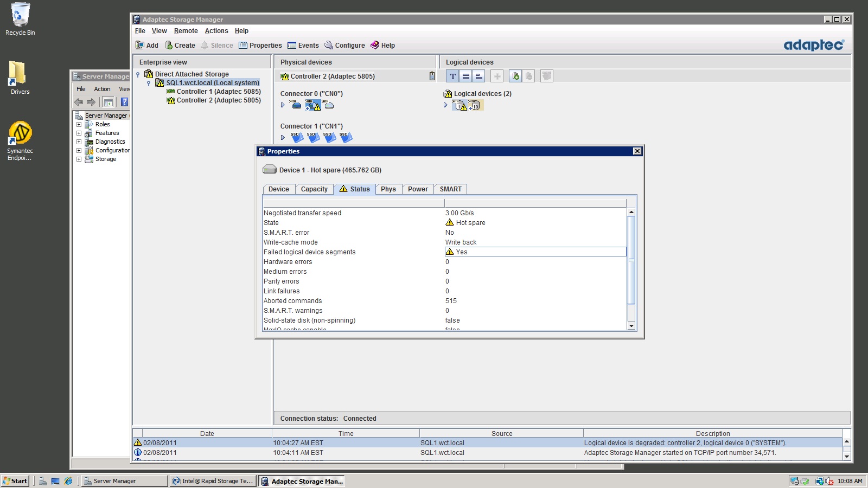Open the Remote menu
This screenshot has height=488, width=868.
coord(186,31)
